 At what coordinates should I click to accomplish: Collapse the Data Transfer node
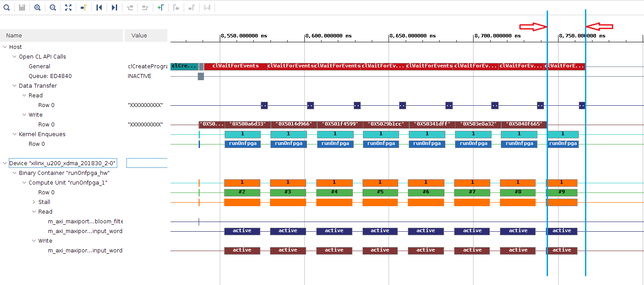(x=15, y=86)
